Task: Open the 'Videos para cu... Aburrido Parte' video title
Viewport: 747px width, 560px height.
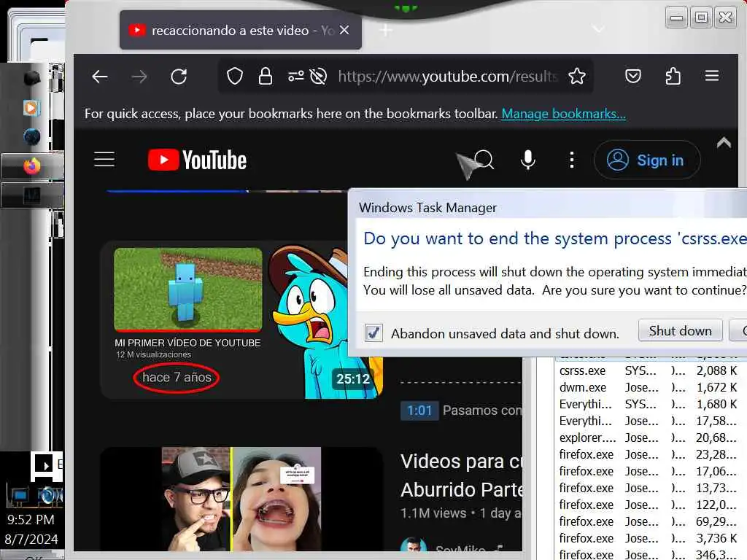Action: pyautogui.click(x=461, y=475)
